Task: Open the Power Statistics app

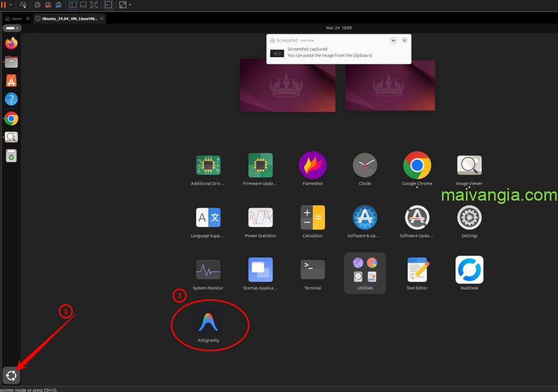Action: [260, 218]
